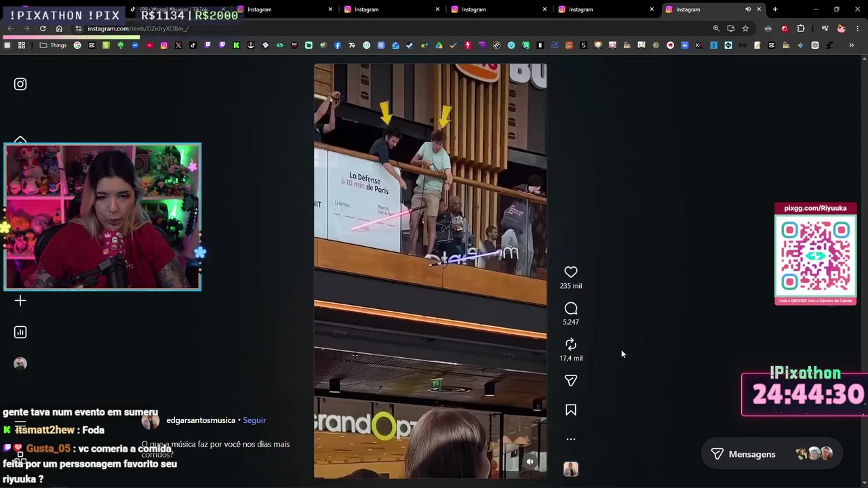
Task: Follow edgarsantosmusica with the Seguir button
Action: (254, 420)
